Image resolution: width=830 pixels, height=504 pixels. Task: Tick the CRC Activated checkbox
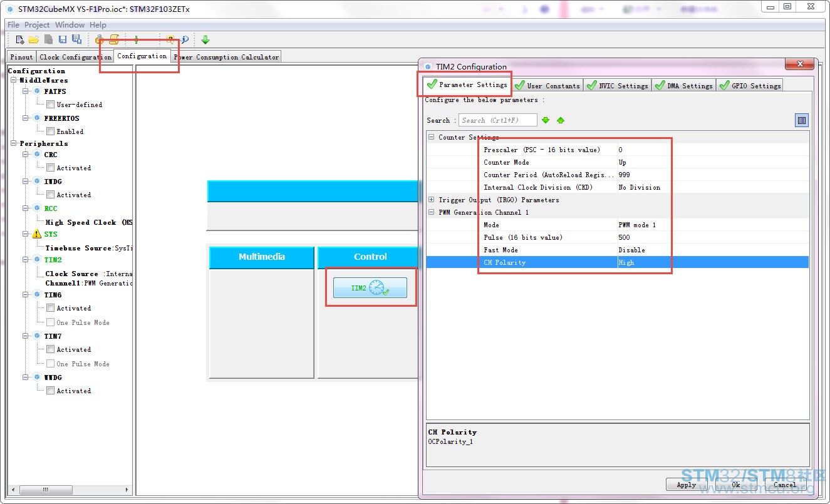point(50,168)
